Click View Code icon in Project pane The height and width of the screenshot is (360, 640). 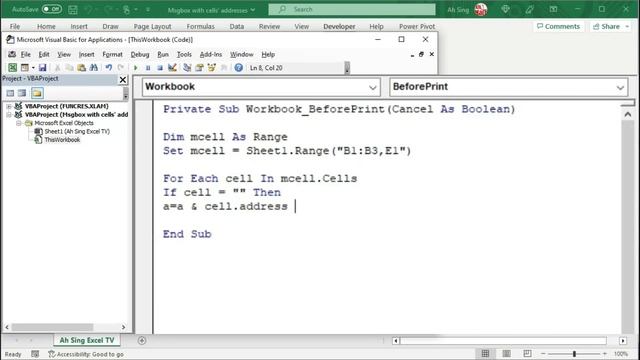(10, 93)
